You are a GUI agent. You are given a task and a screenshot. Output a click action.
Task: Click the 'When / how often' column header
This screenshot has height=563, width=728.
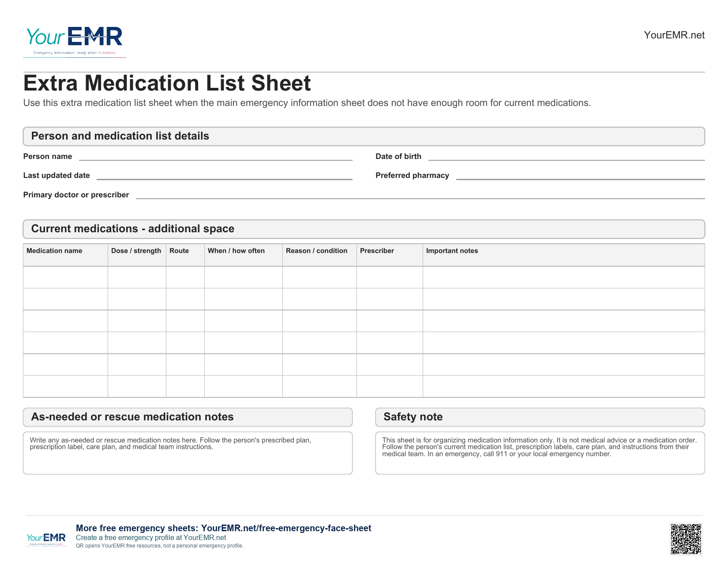point(244,255)
